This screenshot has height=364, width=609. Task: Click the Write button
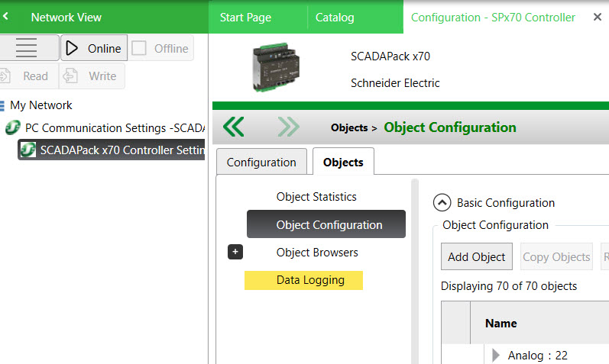[92, 76]
